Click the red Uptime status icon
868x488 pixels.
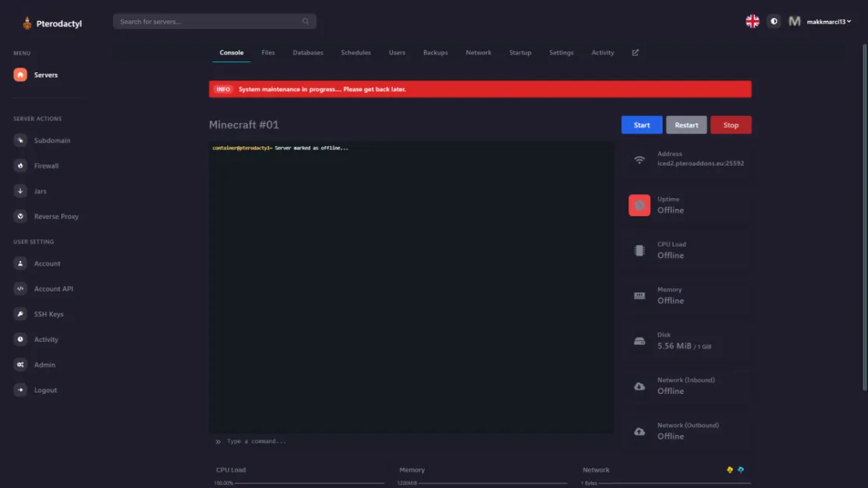click(x=639, y=205)
